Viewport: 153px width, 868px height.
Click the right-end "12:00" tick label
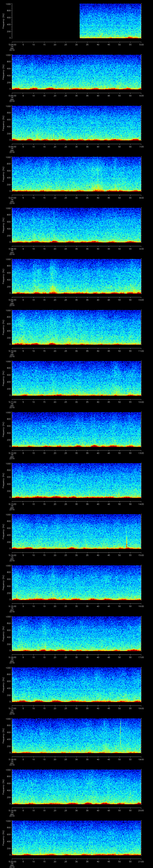tap(141, 402)
